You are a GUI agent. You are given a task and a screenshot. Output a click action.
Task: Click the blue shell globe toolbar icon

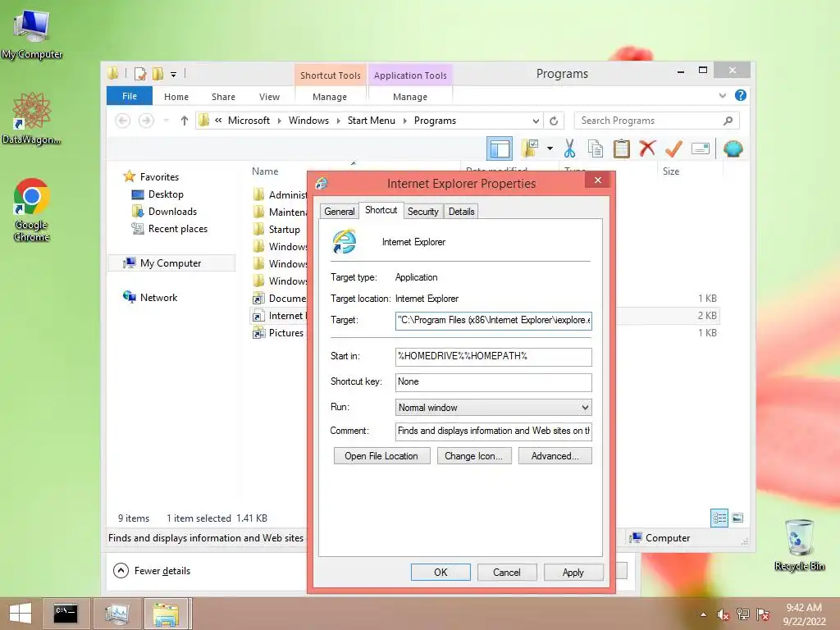(733, 148)
